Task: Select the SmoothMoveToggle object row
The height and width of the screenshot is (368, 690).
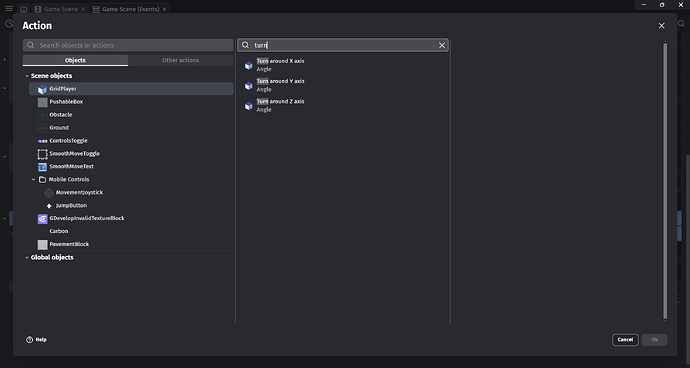Action: point(131,154)
